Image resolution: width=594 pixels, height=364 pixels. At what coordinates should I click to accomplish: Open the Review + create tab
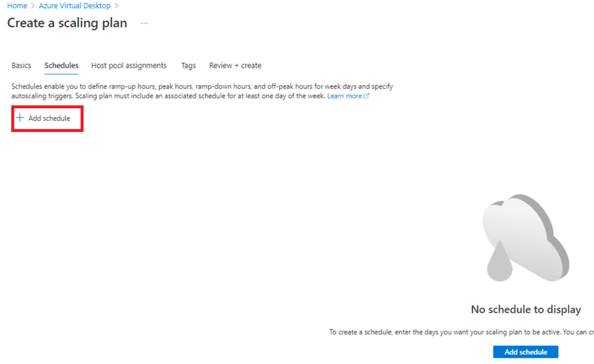pos(235,65)
